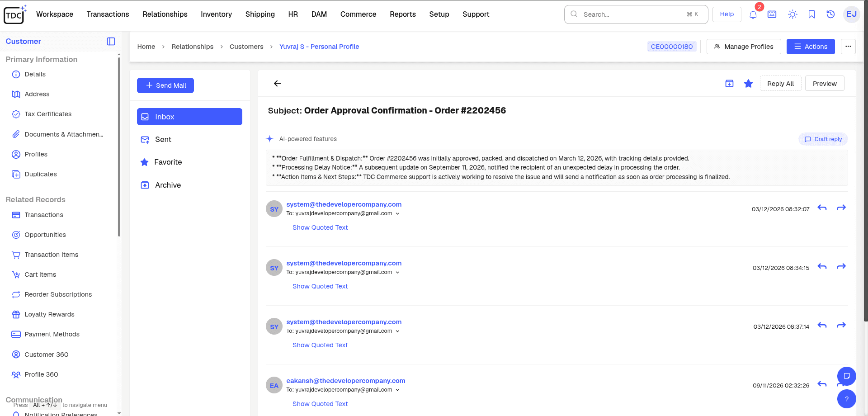This screenshot has width=868, height=416.
Task: Toggle the favorite star on this email
Action: pyautogui.click(x=748, y=84)
